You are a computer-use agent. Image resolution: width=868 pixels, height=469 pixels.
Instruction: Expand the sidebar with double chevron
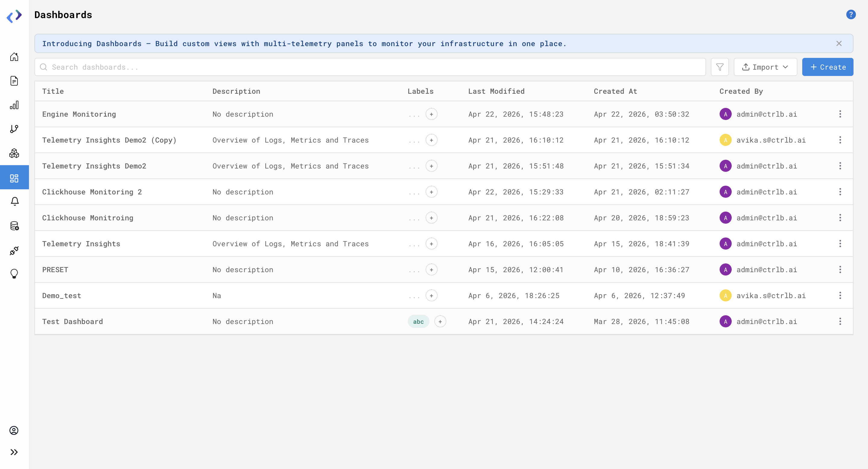(x=14, y=452)
